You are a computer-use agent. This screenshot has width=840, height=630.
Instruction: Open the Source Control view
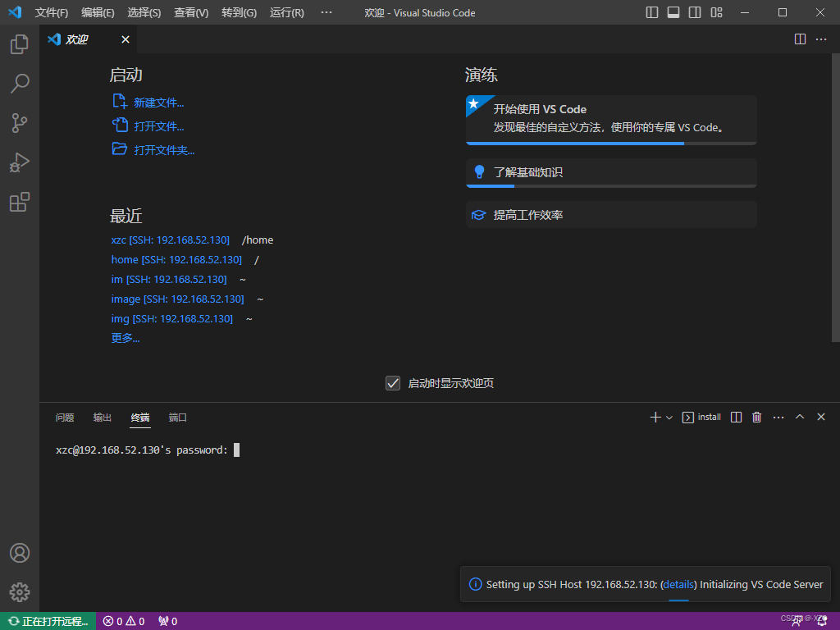[20, 123]
